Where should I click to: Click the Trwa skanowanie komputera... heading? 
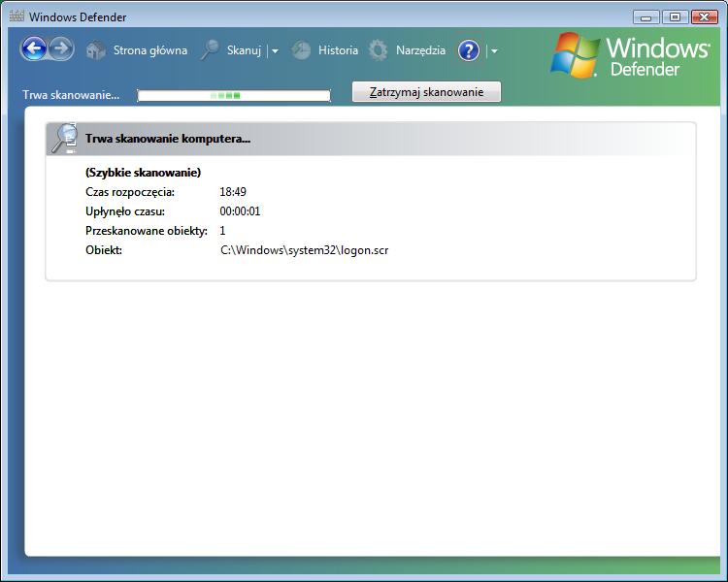point(168,139)
